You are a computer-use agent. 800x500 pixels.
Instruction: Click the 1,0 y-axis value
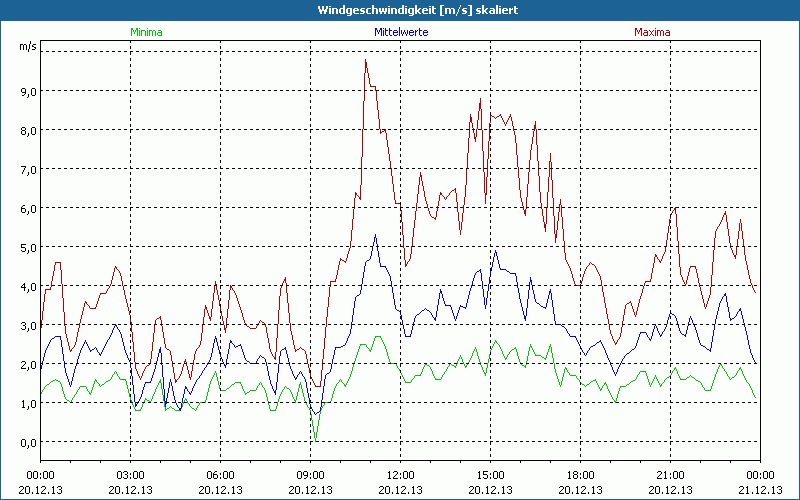[28, 404]
